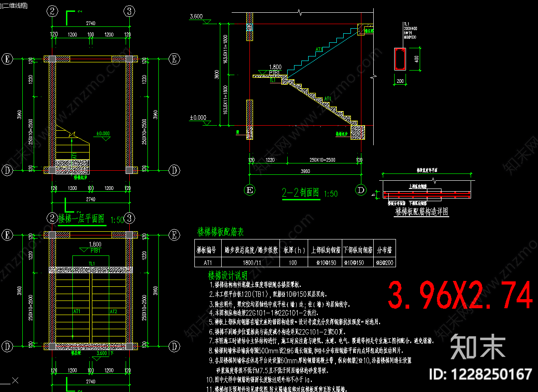Select design note 1 about 混凝土强度等级
Image resolution: width=538 pixels, height=392 pixels.
point(256,285)
